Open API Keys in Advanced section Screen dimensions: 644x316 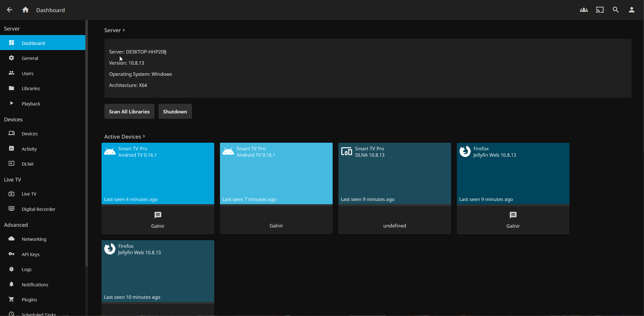[31, 255]
